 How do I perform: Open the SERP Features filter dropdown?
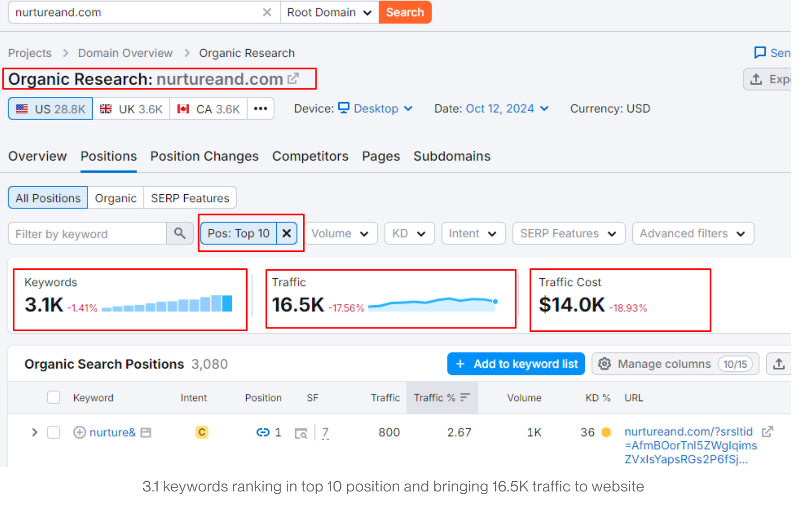click(x=569, y=233)
